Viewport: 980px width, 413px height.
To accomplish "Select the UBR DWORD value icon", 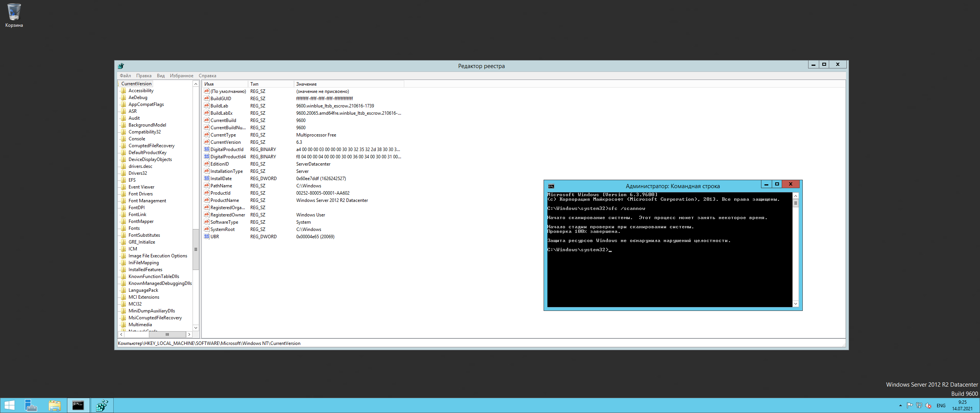I will (x=207, y=236).
